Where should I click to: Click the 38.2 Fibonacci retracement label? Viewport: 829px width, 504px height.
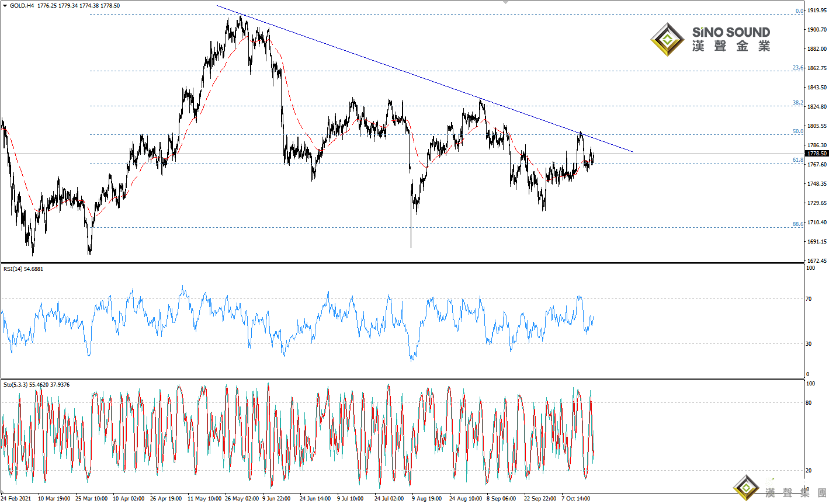pyautogui.click(x=797, y=103)
